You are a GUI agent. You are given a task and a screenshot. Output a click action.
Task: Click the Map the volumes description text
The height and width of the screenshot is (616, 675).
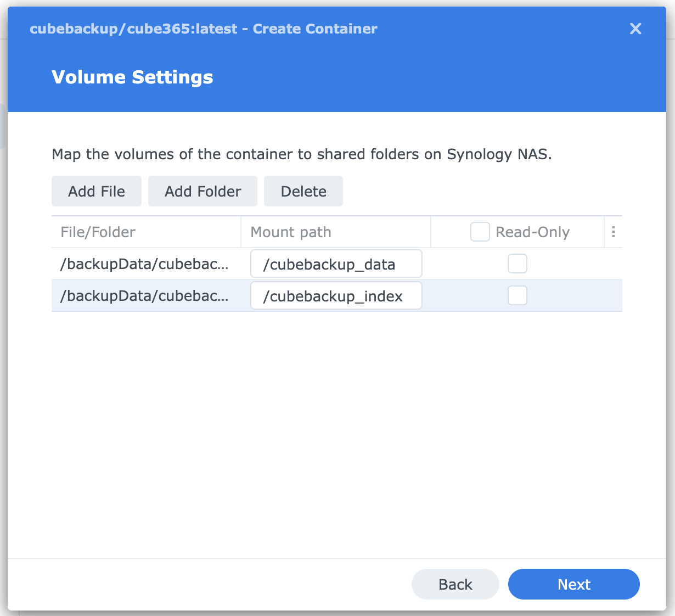pos(302,154)
